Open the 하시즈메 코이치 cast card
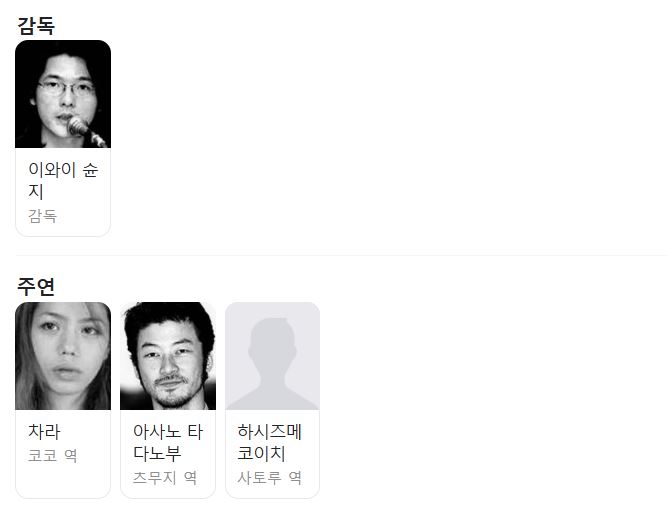667x515 pixels. [272, 400]
